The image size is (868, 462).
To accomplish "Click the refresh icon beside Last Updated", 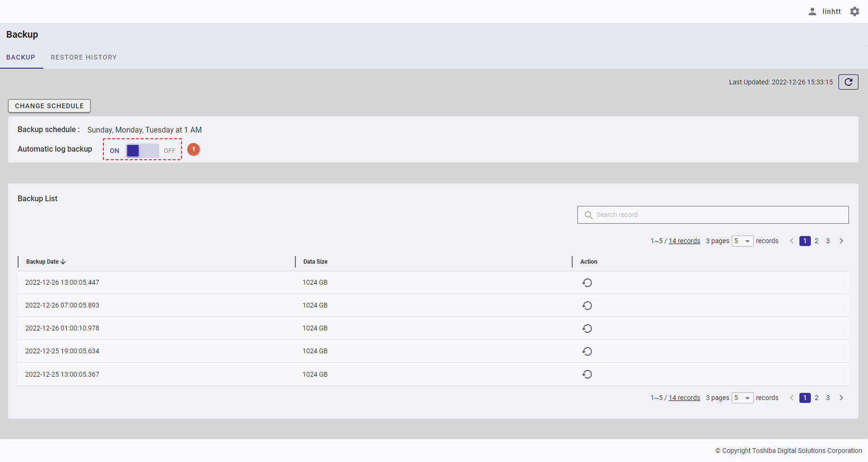I will (848, 82).
